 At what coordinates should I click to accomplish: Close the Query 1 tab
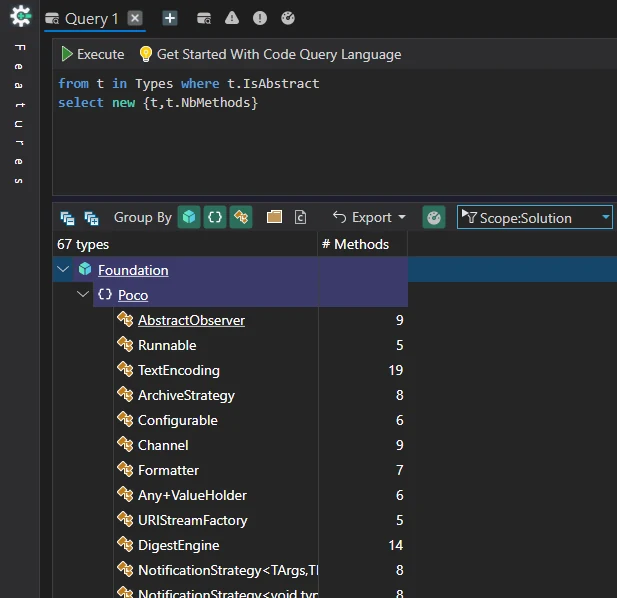tap(135, 18)
